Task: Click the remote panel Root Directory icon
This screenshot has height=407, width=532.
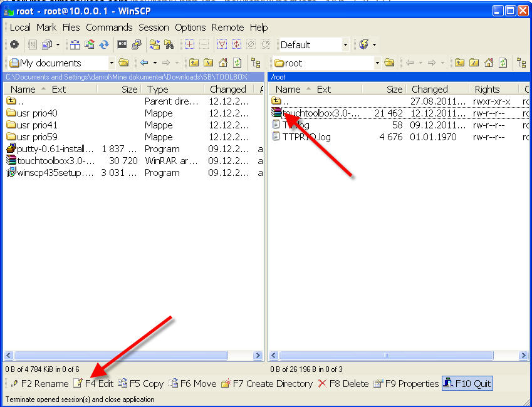Action: [474, 63]
